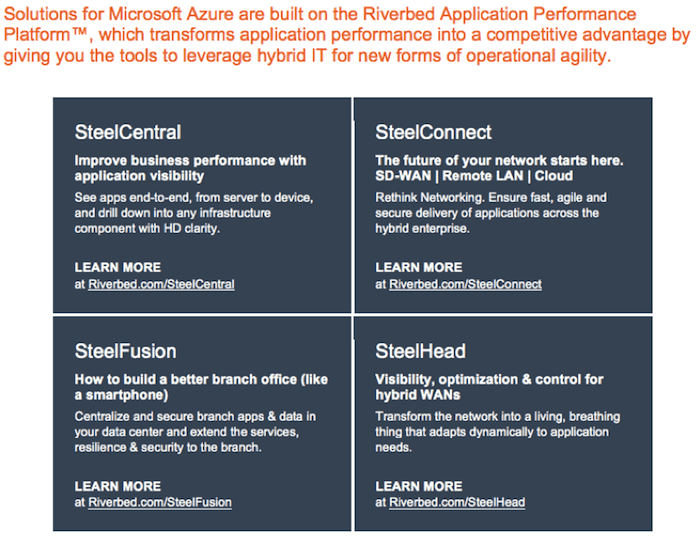This screenshot has width=700, height=545.
Task: Click the SteelFusion card title
Action: 125,351
